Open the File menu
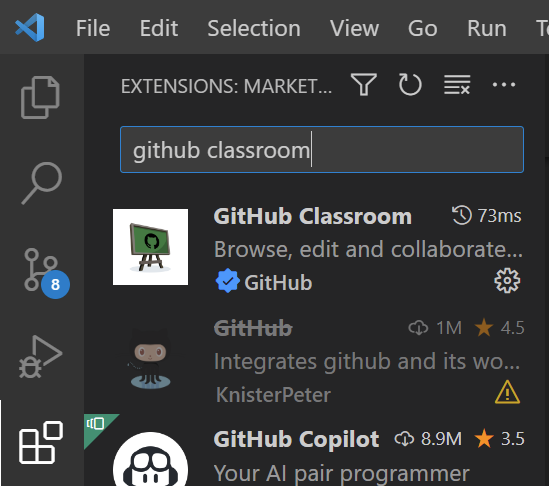The height and width of the screenshot is (486, 549). [93, 28]
